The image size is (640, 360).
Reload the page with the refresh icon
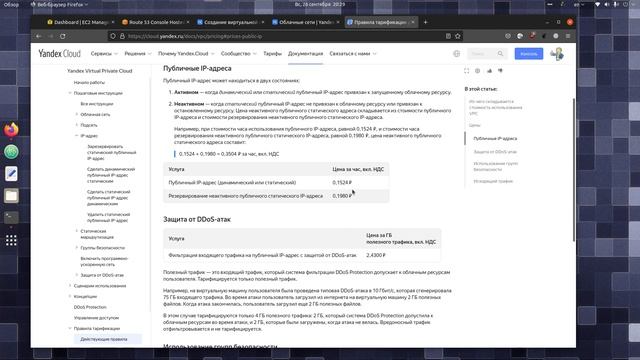[x=62, y=36]
